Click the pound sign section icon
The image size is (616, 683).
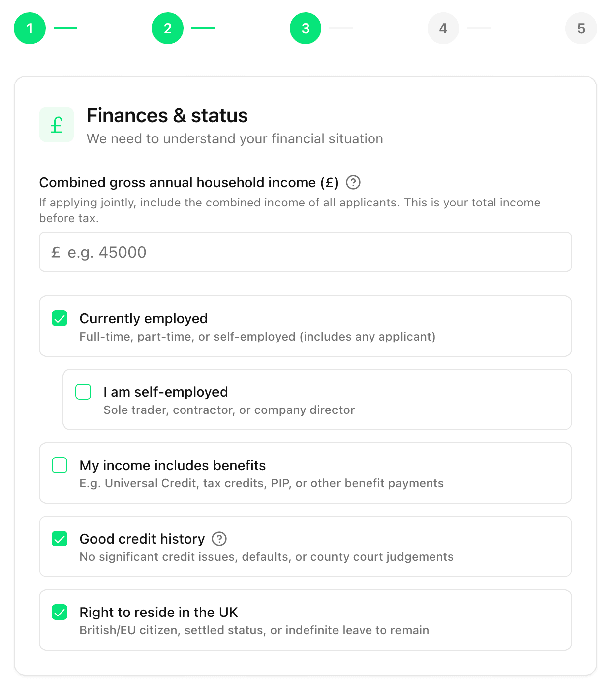click(x=57, y=125)
